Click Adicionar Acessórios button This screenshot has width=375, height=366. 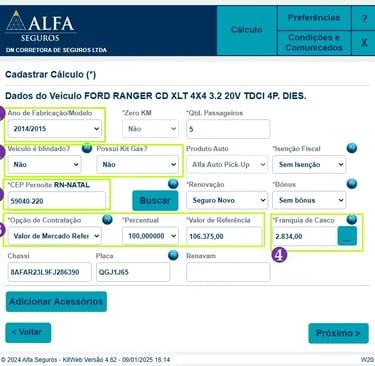tap(56, 302)
